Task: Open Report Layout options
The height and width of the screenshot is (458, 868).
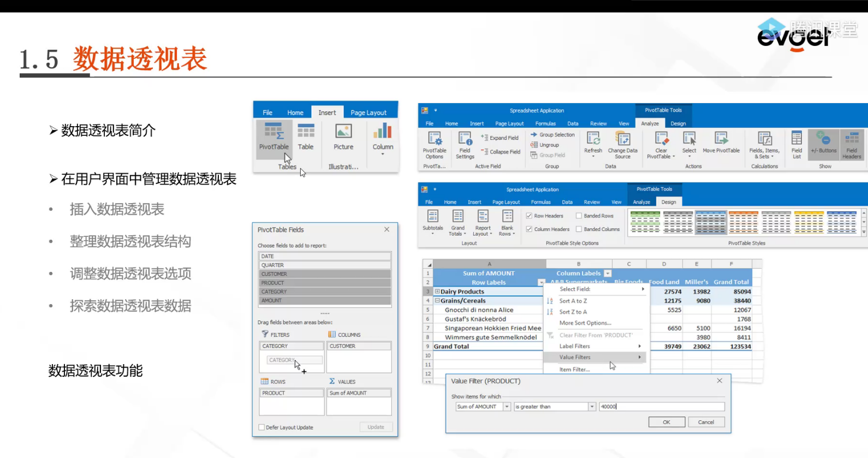Action: tap(483, 223)
